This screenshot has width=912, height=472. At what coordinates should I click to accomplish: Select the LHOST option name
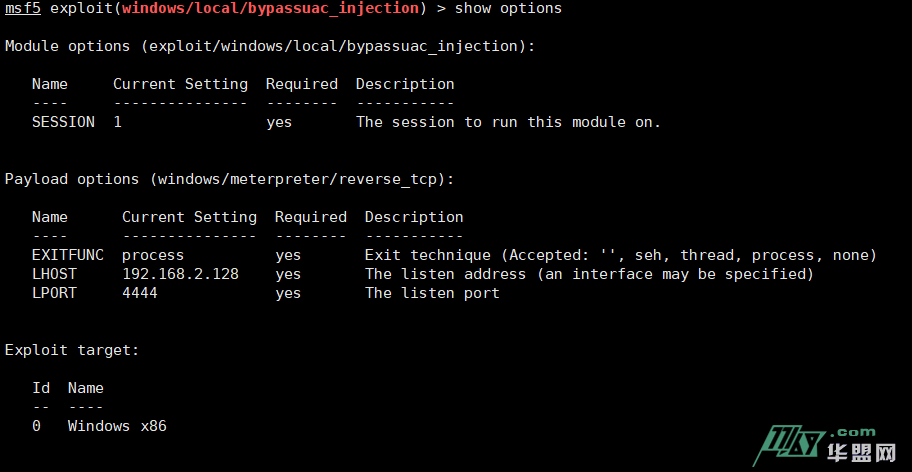pos(54,274)
